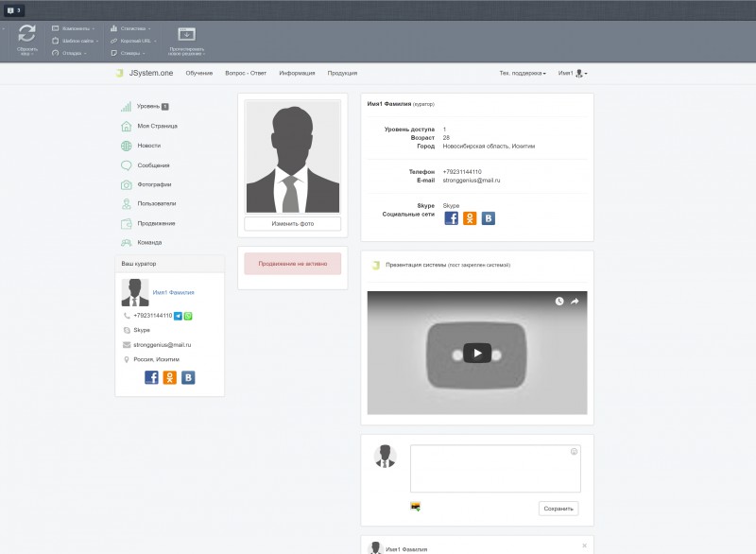Expand the Отладка dropdown
This screenshot has height=554, width=756.
69,53
